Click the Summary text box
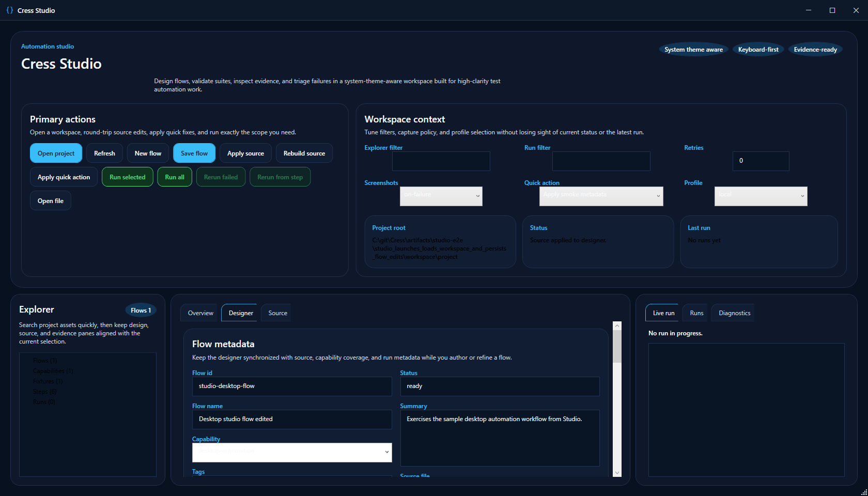 500,438
